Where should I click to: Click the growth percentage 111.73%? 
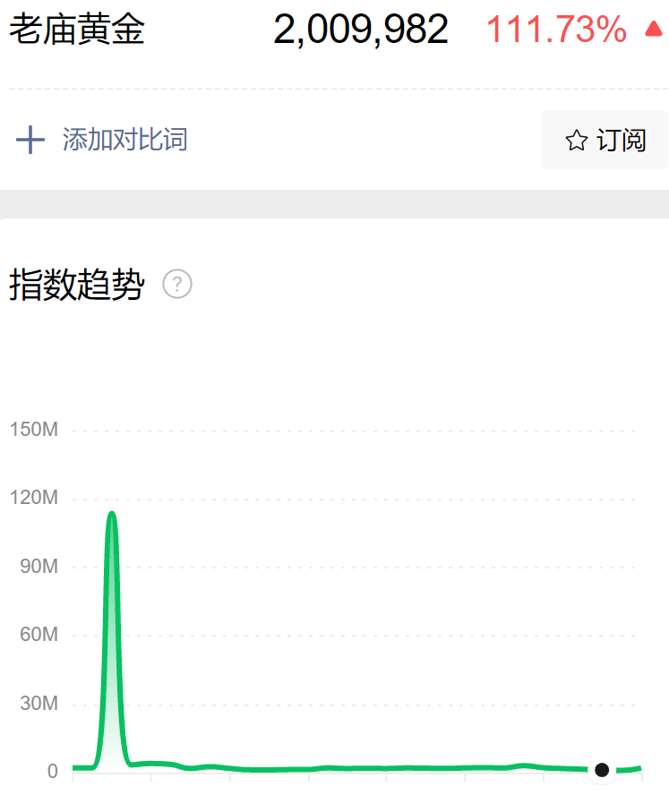[556, 30]
